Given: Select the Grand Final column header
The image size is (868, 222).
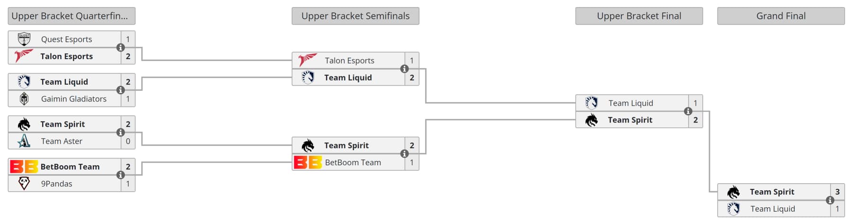Looking at the screenshot, I should pyautogui.click(x=781, y=16).
